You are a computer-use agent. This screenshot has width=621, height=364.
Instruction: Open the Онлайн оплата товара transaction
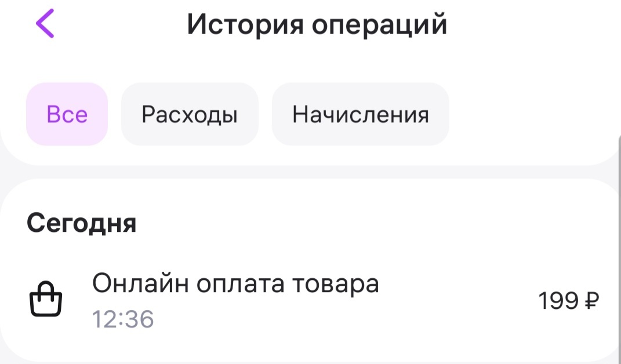(236, 284)
